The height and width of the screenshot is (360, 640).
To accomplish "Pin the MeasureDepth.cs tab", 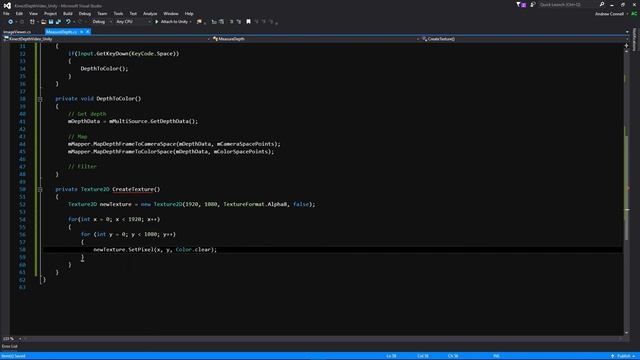I will point(82,32).
